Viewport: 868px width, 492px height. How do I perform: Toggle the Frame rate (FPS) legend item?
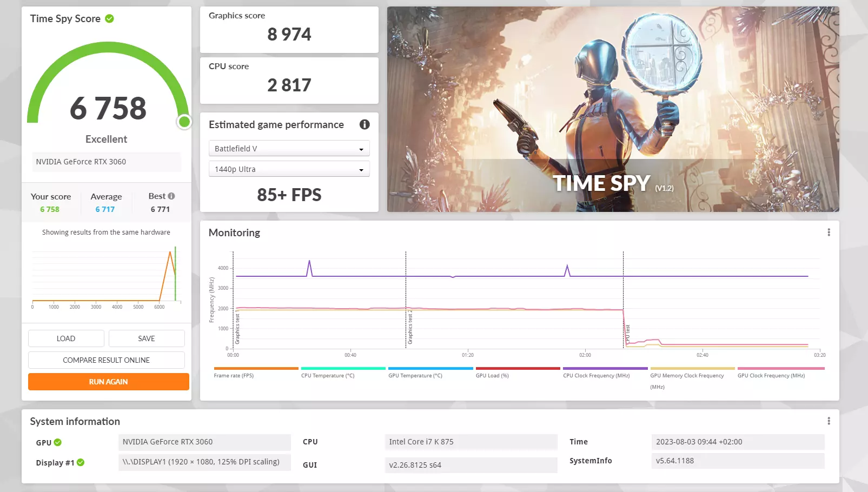coord(234,376)
